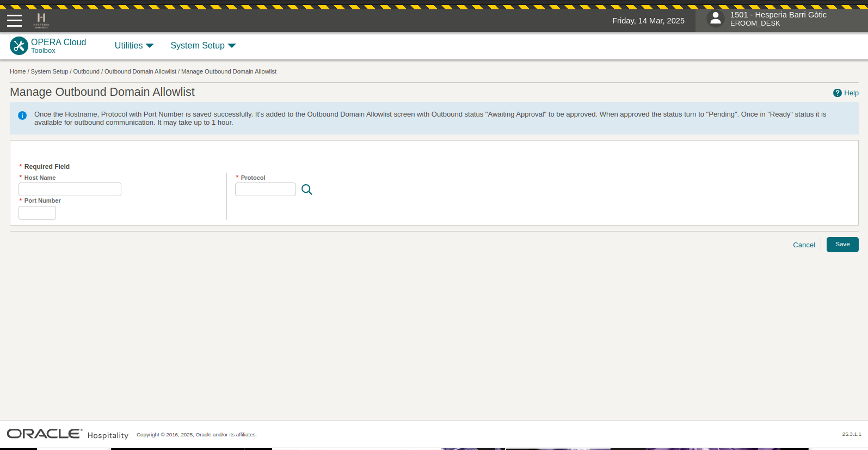Screen dimensions: 868x450
Task: Select the Protocol text field
Action: click(x=266, y=190)
